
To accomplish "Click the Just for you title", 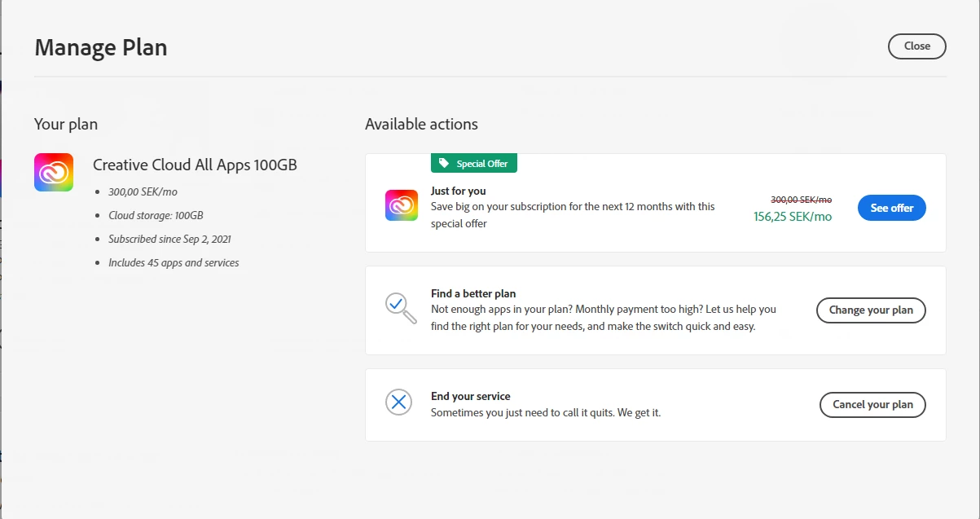I will pos(458,191).
